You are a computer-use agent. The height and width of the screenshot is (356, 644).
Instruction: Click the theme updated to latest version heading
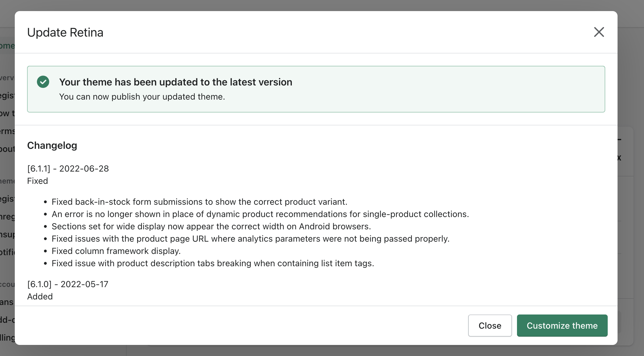point(176,82)
